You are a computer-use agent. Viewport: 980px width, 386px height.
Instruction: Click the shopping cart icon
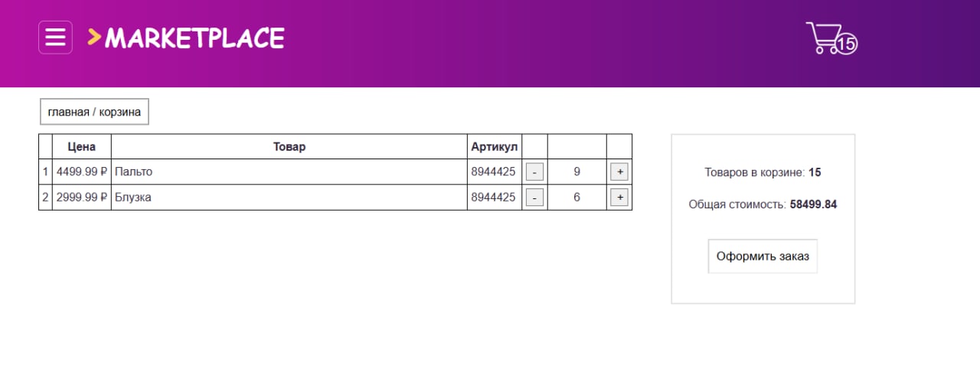point(822,37)
